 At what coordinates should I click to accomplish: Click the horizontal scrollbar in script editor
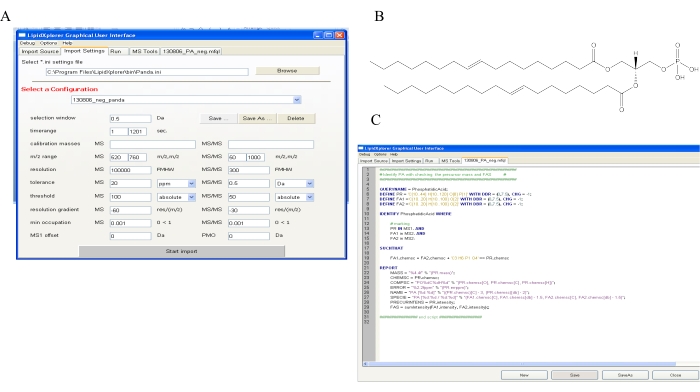(x=522, y=364)
